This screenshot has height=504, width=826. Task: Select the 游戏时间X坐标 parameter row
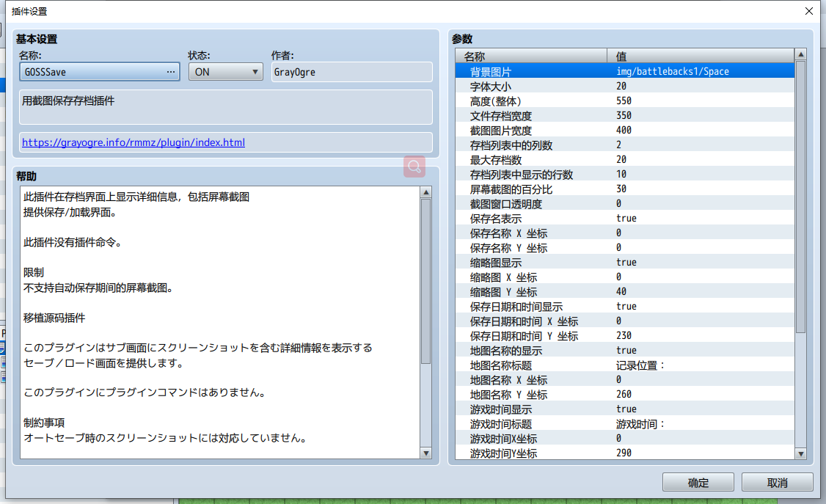625,439
